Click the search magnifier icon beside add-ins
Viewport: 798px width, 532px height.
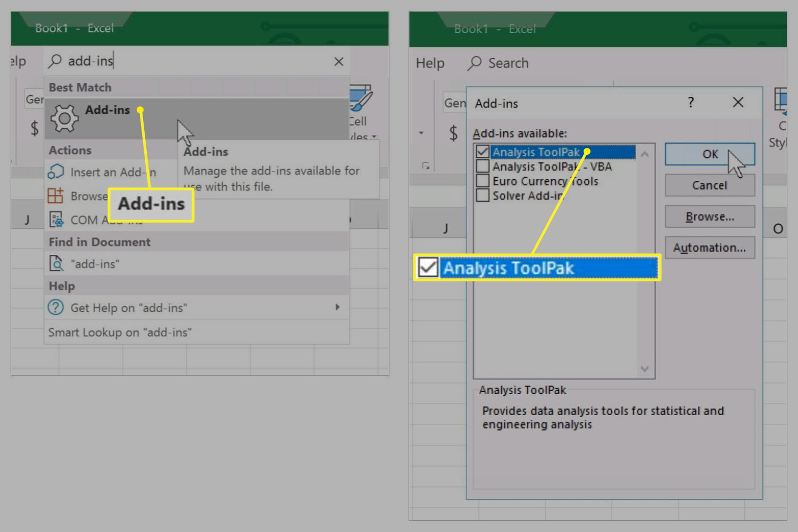55,61
